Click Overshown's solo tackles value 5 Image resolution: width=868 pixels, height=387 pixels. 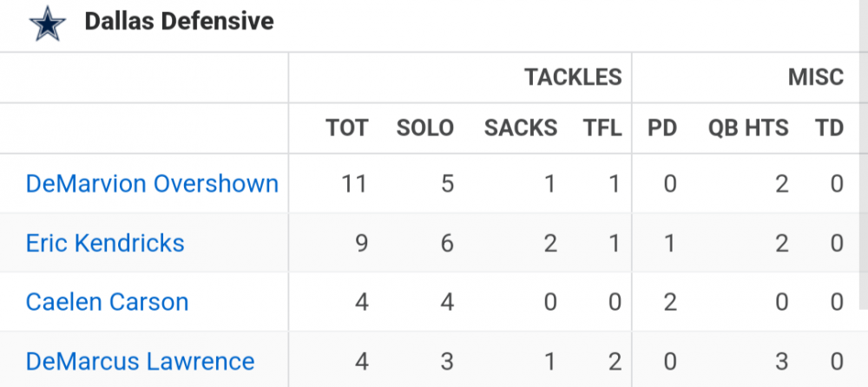click(x=446, y=184)
